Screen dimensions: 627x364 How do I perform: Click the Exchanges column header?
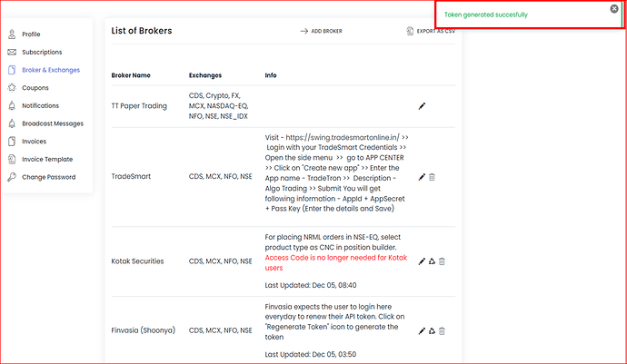[x=205, y=75]
